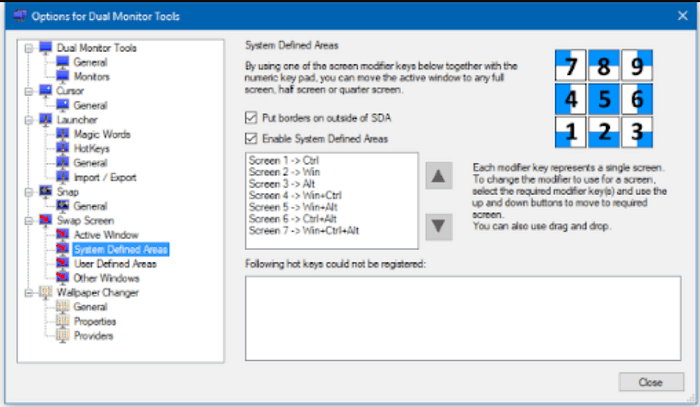Open General under Snap
Screen dimensions: 700x407
(x=90, y=206)
